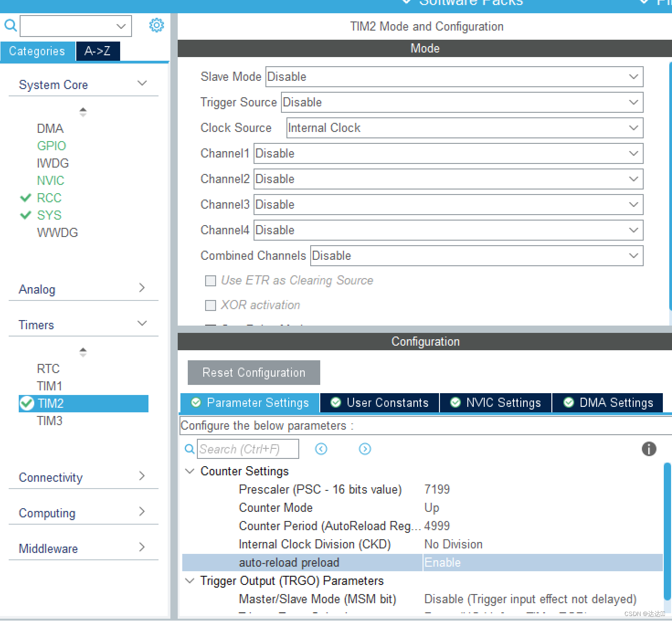Screen dimensions: 672x621
Task: Select TIM3 in the Timers list
Action: [49, 421]
